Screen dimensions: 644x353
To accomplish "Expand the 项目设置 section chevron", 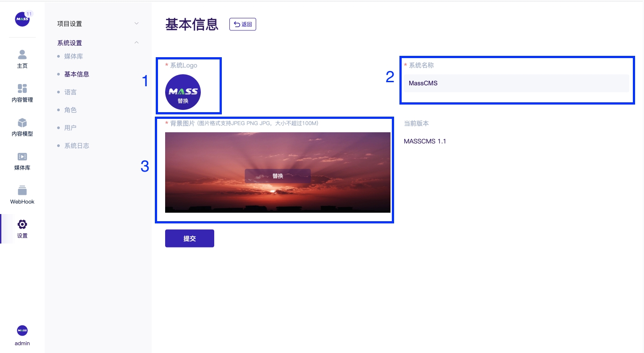I will (x=137, y=23).
